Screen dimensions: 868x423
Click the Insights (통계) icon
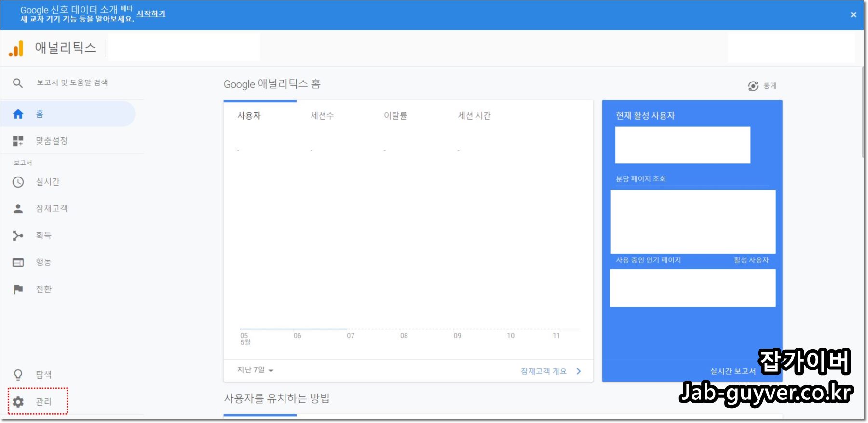753,86
